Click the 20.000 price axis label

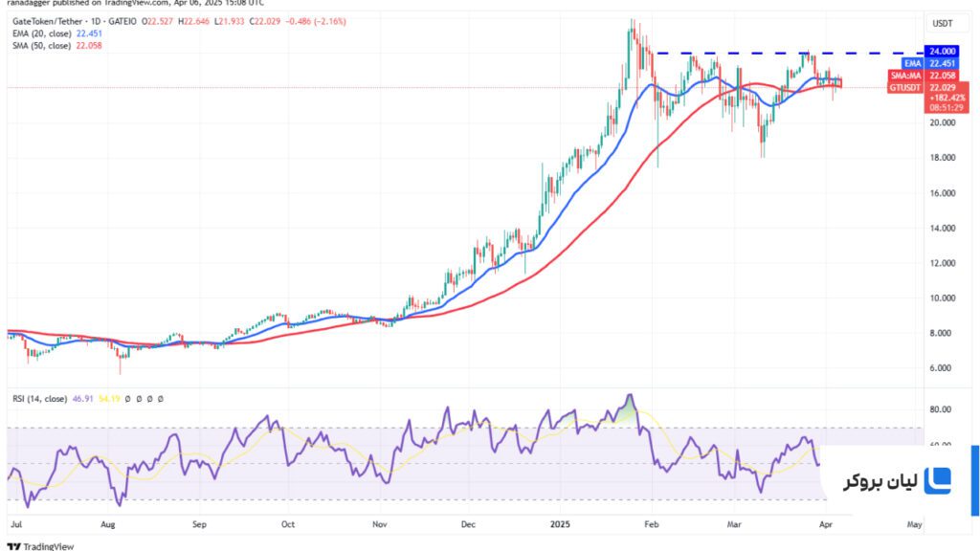943,122
